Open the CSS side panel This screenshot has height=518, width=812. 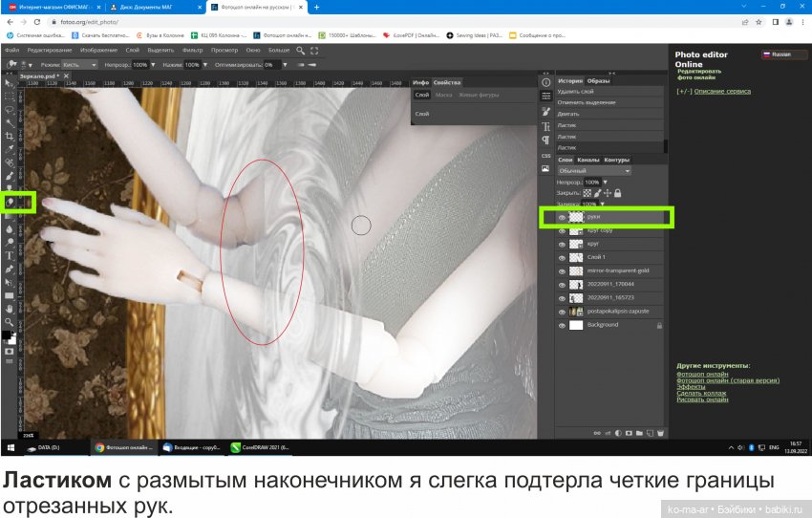(x=545, y=156)
